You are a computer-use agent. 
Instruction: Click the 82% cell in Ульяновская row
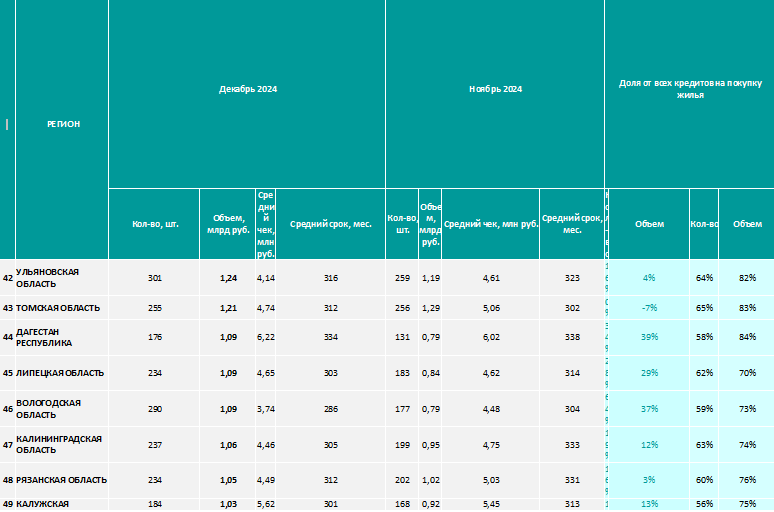point(747,278)
